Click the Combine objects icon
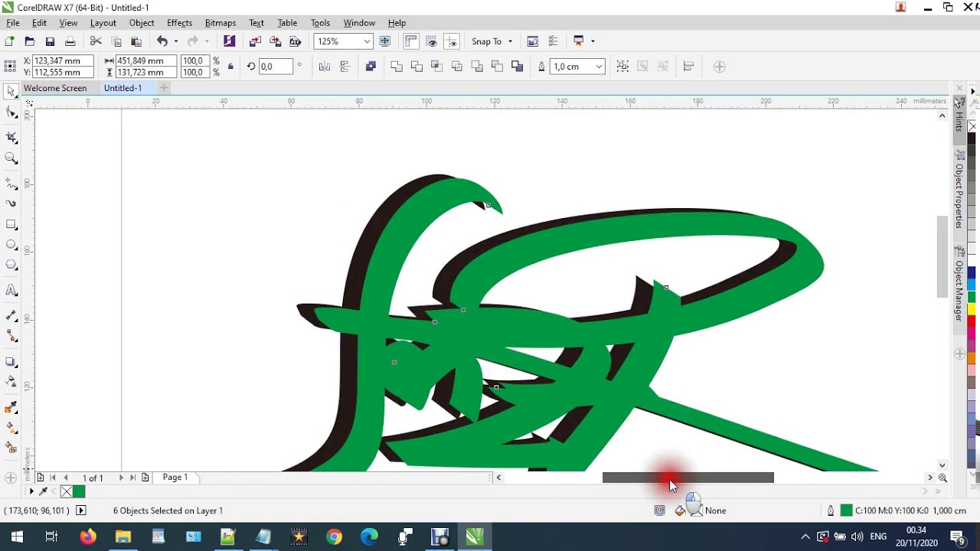This screenshot has width=980, height=551. (x=371, y=67)
